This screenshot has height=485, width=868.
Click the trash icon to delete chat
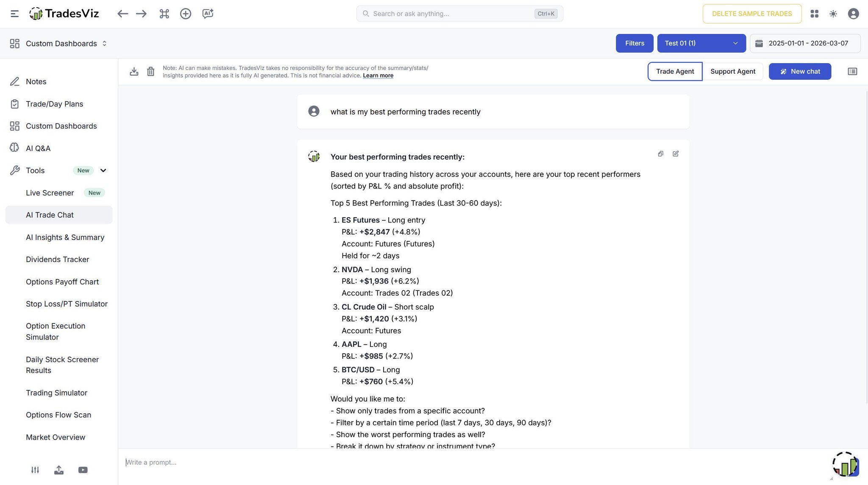point(150,71)
